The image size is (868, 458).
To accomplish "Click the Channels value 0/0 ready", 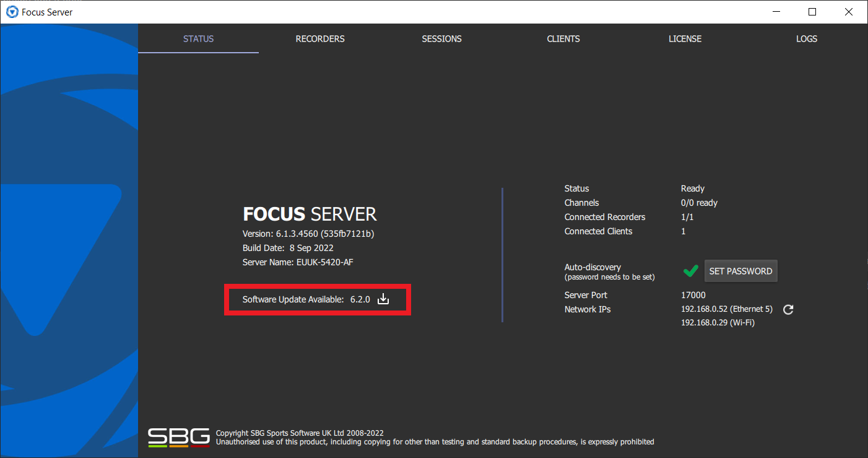I will (699, 203).
